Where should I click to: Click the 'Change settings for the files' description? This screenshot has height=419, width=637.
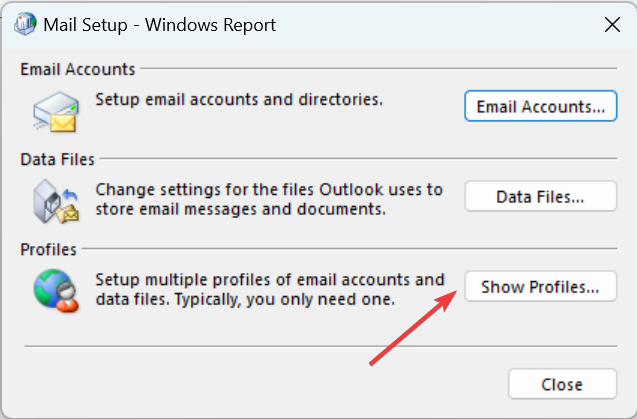tap(269, 199)
